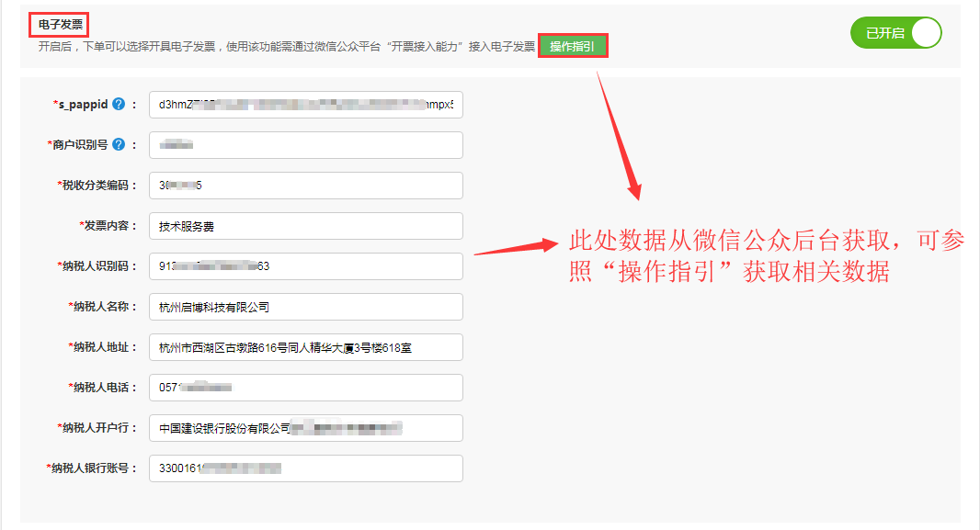Select the 纳税人地址 address input field
The width and height of the screenshot is (980, 530).
pyautogui.click(x=305, y=347)
